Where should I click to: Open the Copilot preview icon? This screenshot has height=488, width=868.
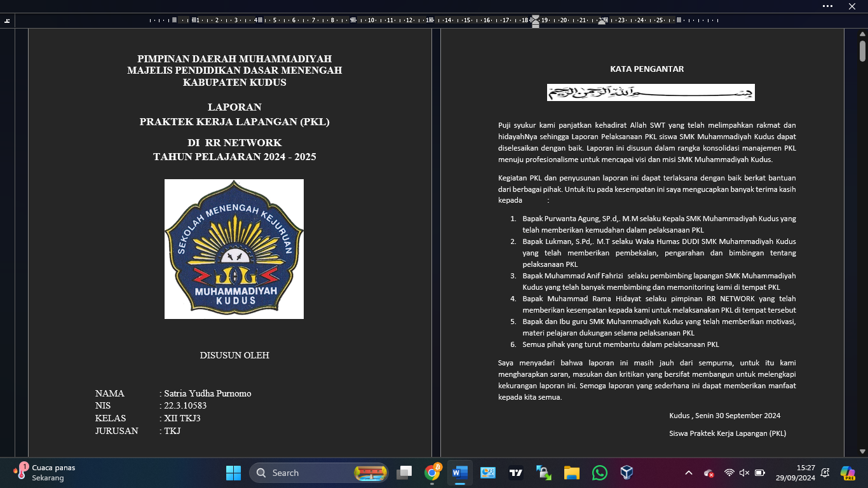[x=848, y=473]
